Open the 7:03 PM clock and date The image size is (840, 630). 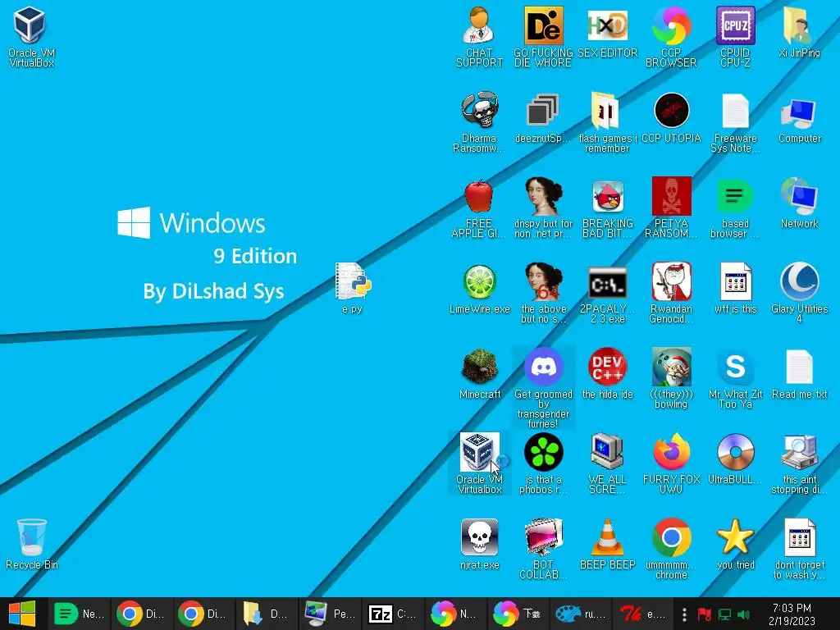pyautogui.click(x=792, y=614)
